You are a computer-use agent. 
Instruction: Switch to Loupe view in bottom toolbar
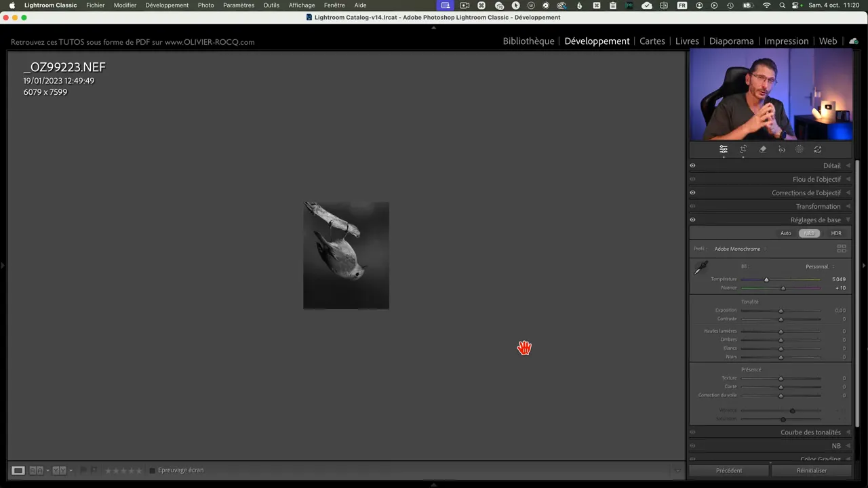point(18,470)
